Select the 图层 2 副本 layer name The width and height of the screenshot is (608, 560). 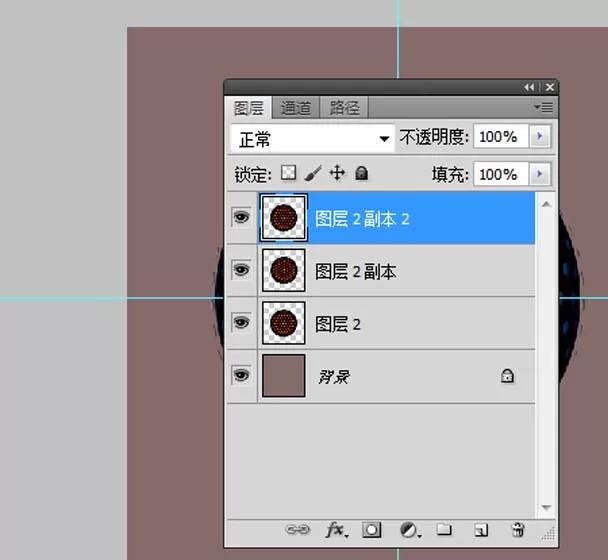coord(356,271)
